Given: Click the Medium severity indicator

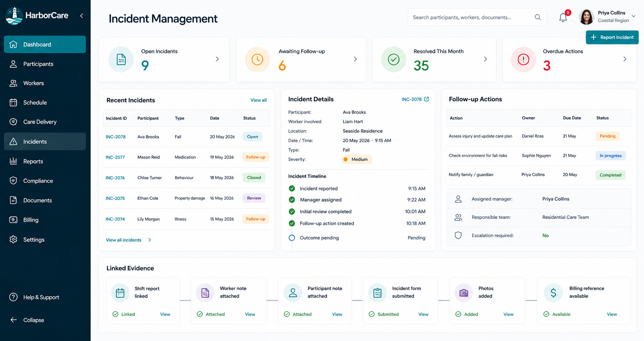Looking at the screenshot, I should tap(356, 159).
